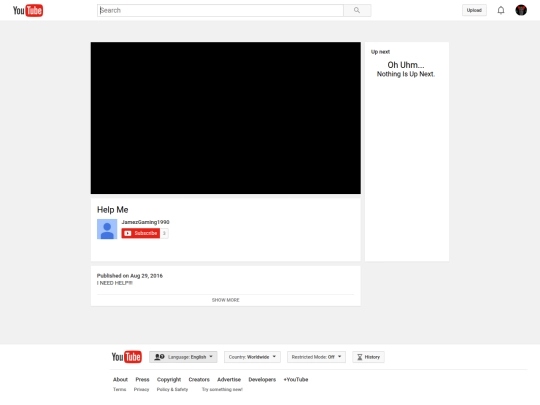Click the 'Oh Uhm...' text
The image size is (540, 405).
(406, 65)
